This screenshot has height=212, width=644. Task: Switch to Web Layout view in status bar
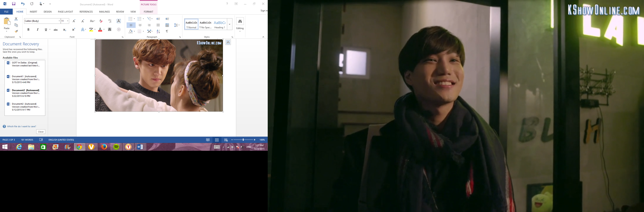226,140
